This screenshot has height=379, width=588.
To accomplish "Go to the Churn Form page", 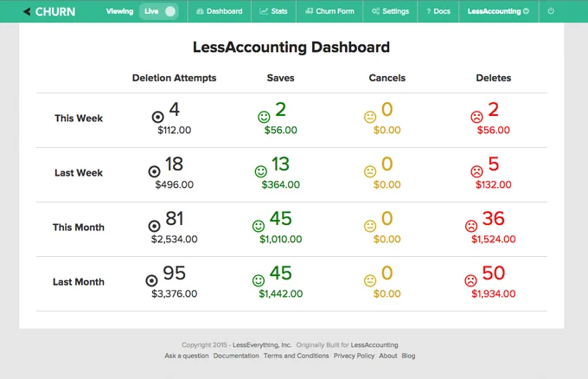I will click(329, 11).
